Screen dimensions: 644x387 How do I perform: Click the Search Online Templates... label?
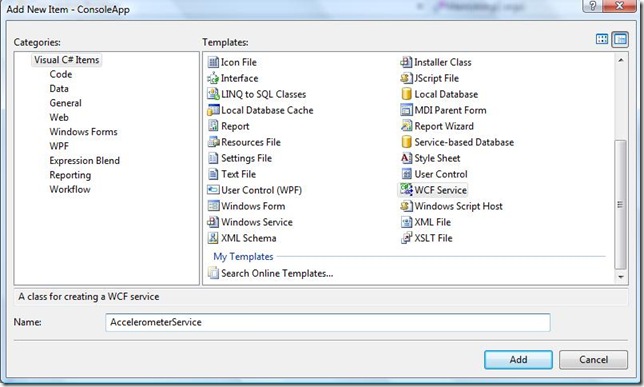(277, 274)
